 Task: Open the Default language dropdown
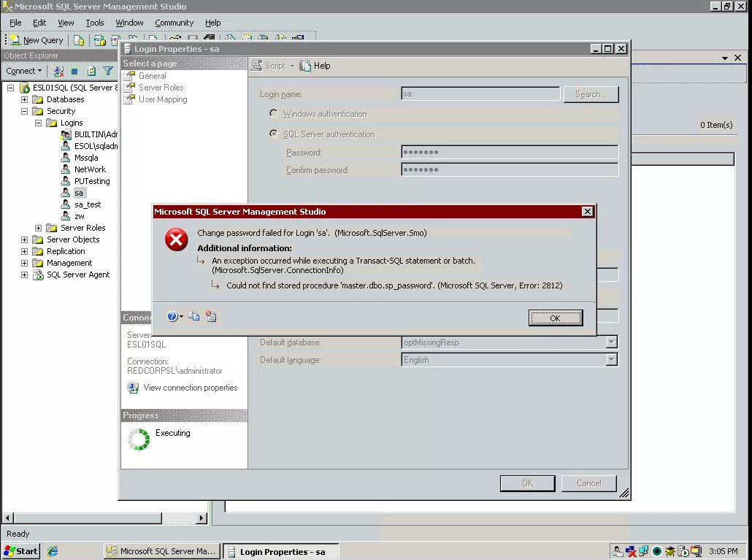pos(611,360)
